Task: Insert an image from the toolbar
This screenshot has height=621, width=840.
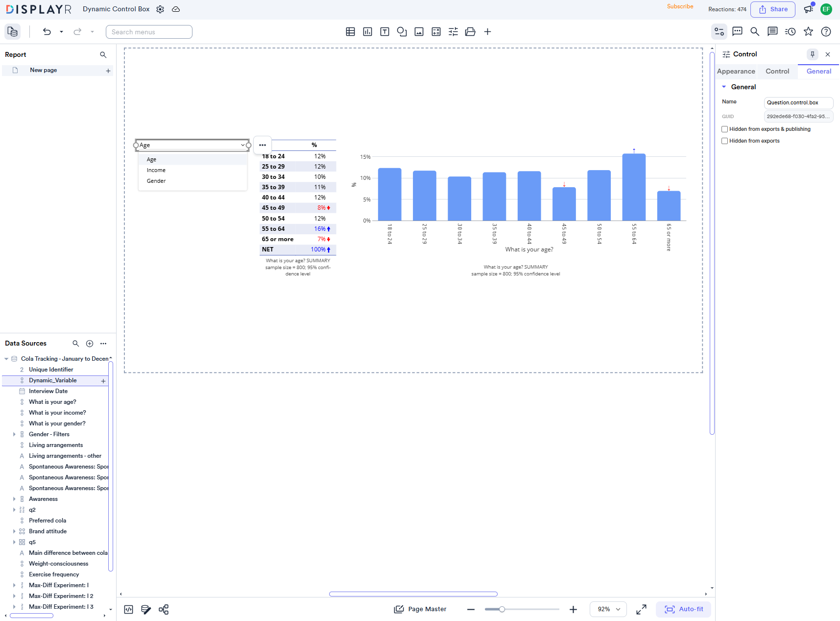Action: point(419,32)
